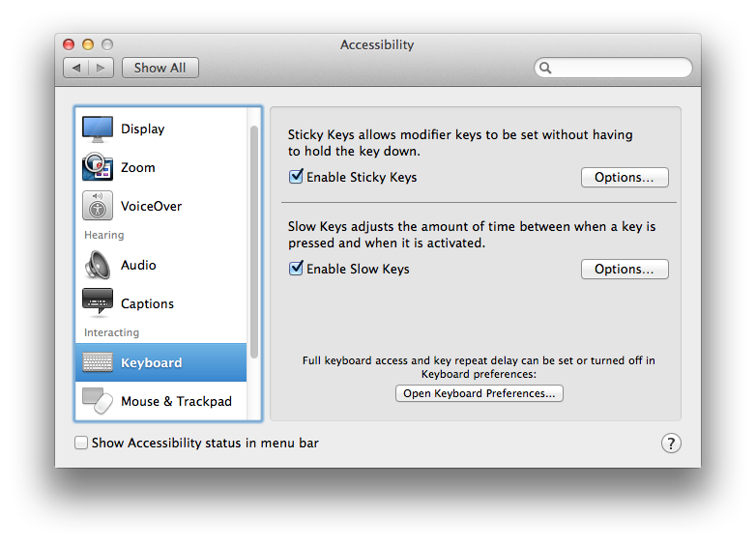The height and width of the screenshot is (544, 756).
Task: Select the Display label in sidebar
Action: (x=143, y=129)
